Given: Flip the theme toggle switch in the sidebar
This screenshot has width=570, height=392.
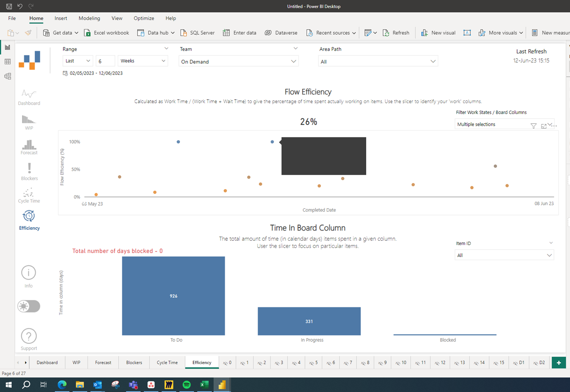Looking at the screenshot, I should [x=28, y=306].
